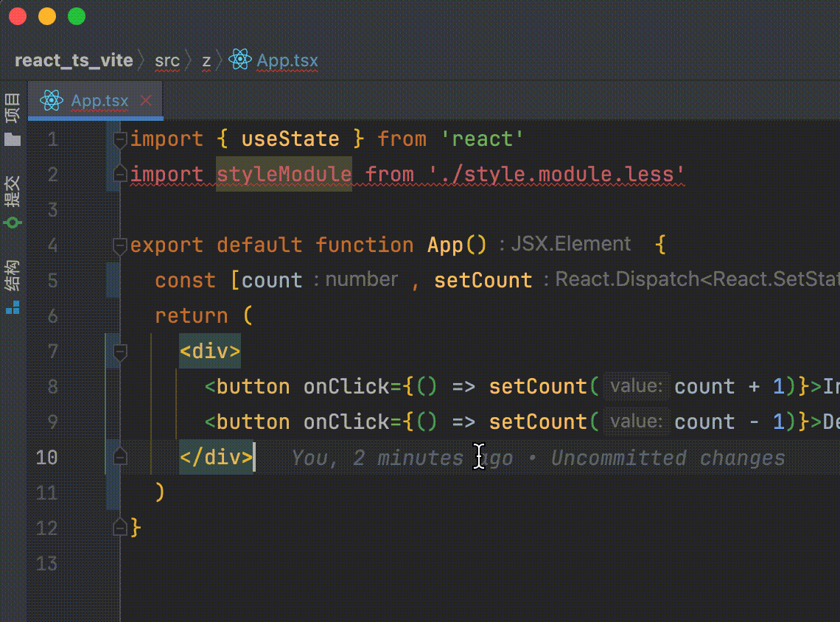Click the React icon on the App.tsx editor tab
The image size is (840, 622).
52,101
